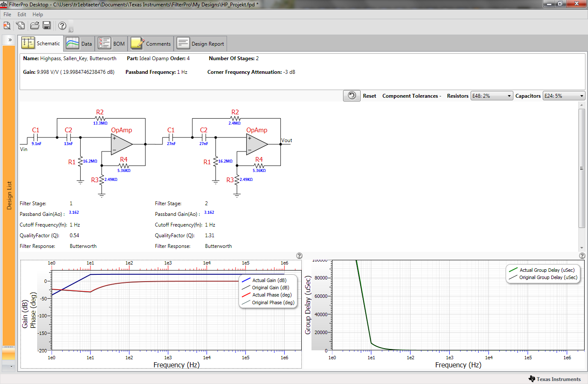Image resolution: width=588 pixels, height=384 pixels.
Task: Click stage 2 resistor R4 5.36KΩ
Action: (259, 165)
